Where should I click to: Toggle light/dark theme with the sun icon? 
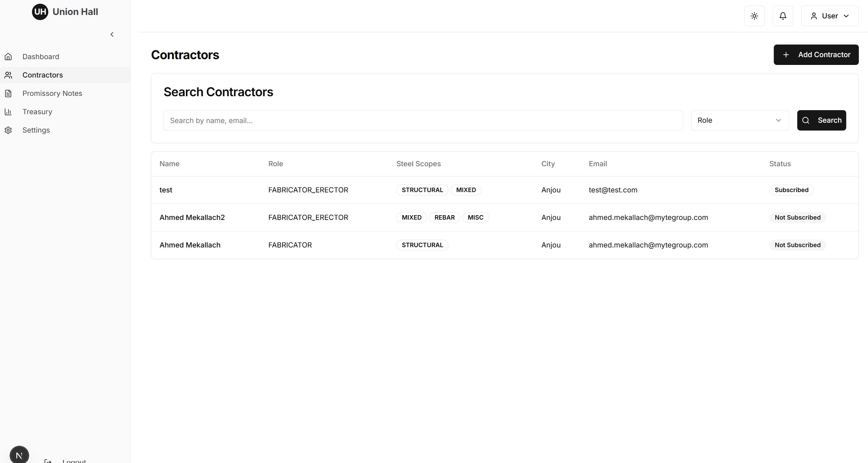point(754,16)
